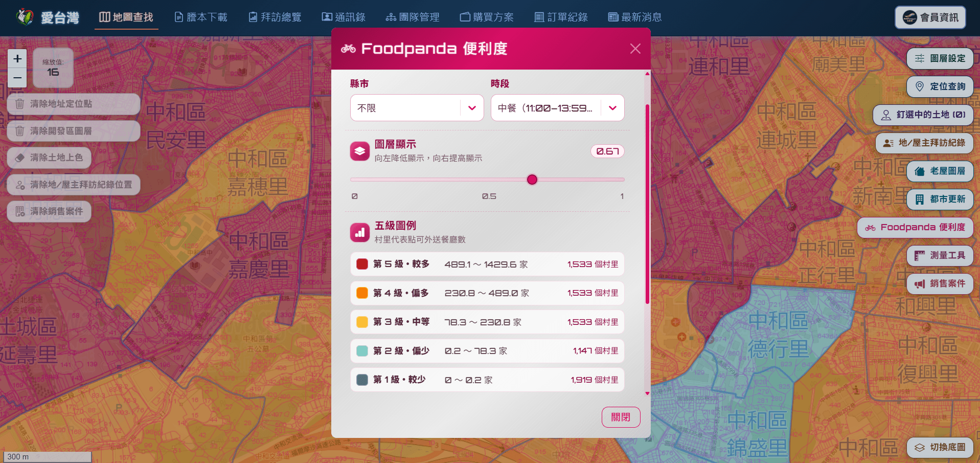
Task: Open the 購買方案 menu item
Action: (x=487, y=17)
